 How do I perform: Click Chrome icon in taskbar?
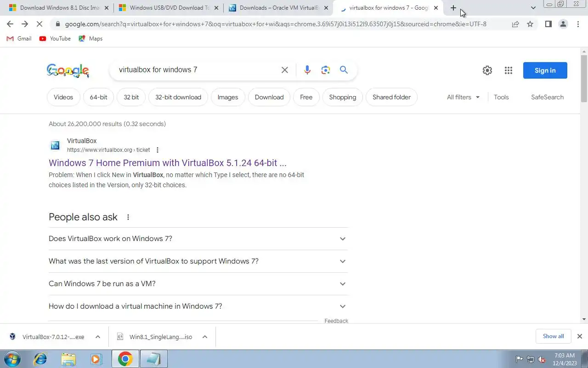click(x=125, y=359)
